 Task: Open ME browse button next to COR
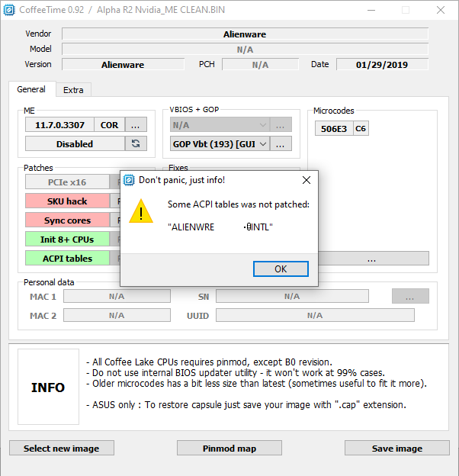tap(136, 125)
